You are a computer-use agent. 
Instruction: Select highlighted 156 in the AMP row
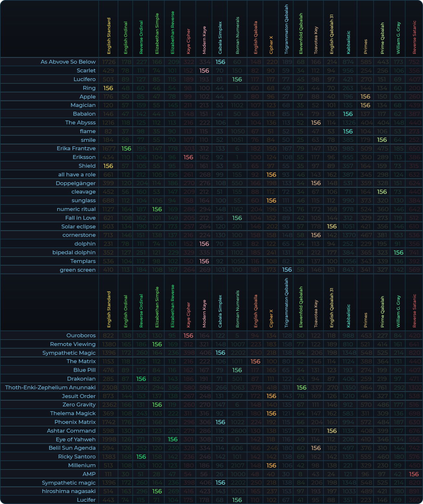pos(414,474)
